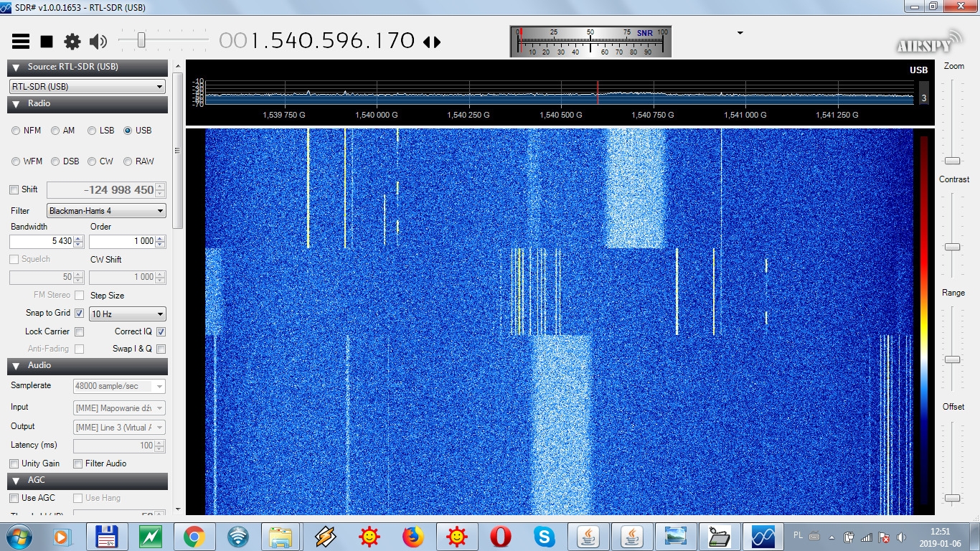Click the Contrast vertical slider
The height and width of the screenshot is (551, 980).
tap(952, 235)
